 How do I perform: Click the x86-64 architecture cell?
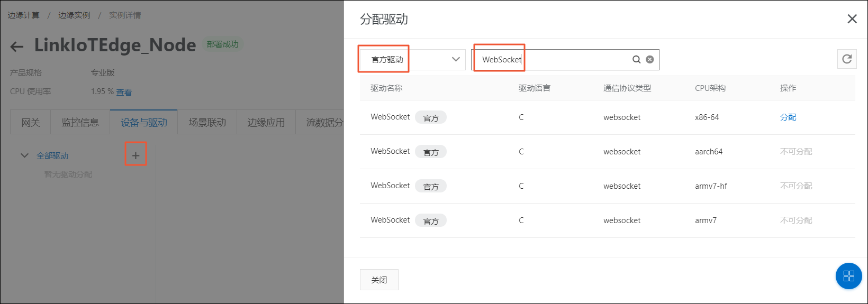coord(707,117)
